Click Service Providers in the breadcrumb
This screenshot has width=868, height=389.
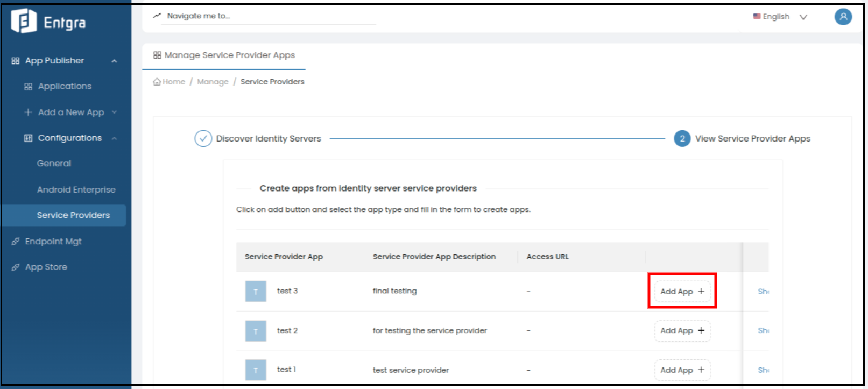coord(272,82)
